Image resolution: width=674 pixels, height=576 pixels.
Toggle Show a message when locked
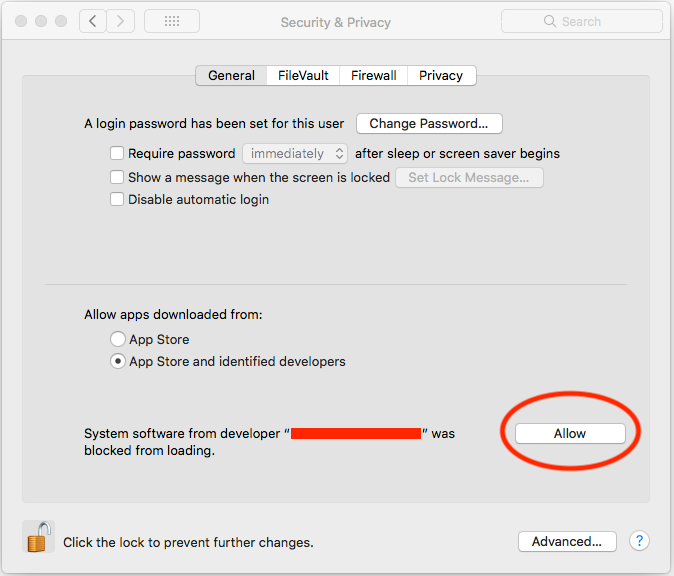click(x=117, y=177)
